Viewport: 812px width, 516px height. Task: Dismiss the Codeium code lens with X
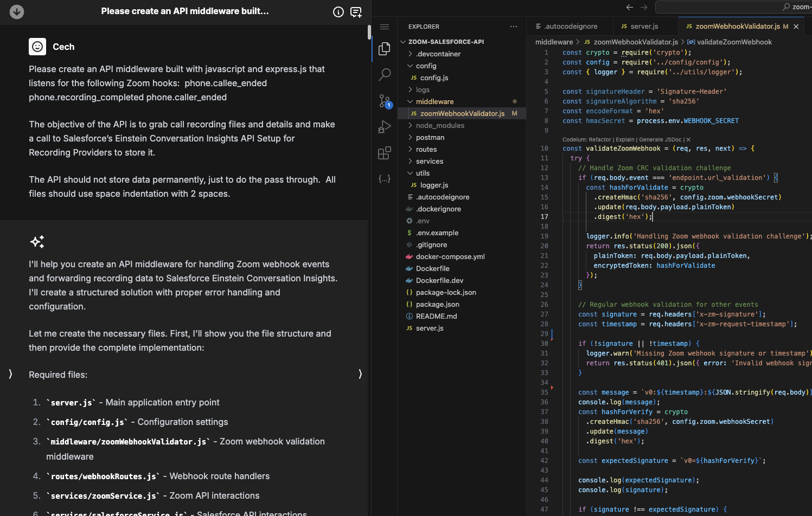coord(688,140)
